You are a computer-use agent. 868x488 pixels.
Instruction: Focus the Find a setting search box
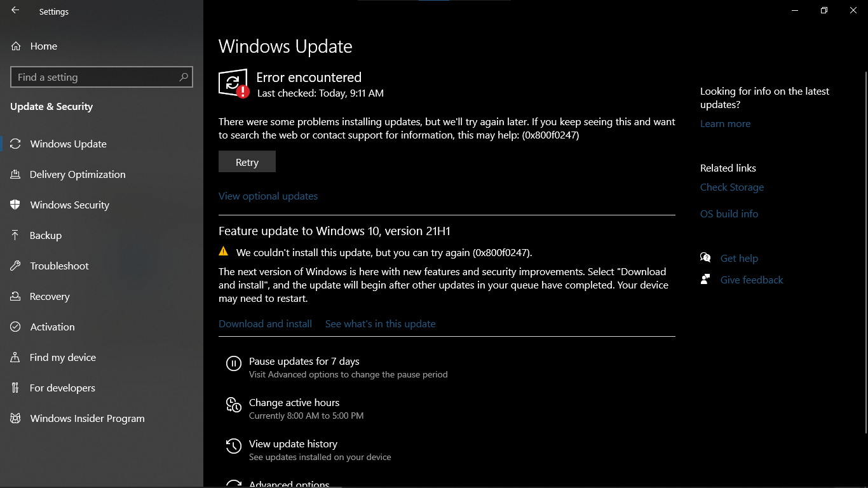(x=102, y=77)
